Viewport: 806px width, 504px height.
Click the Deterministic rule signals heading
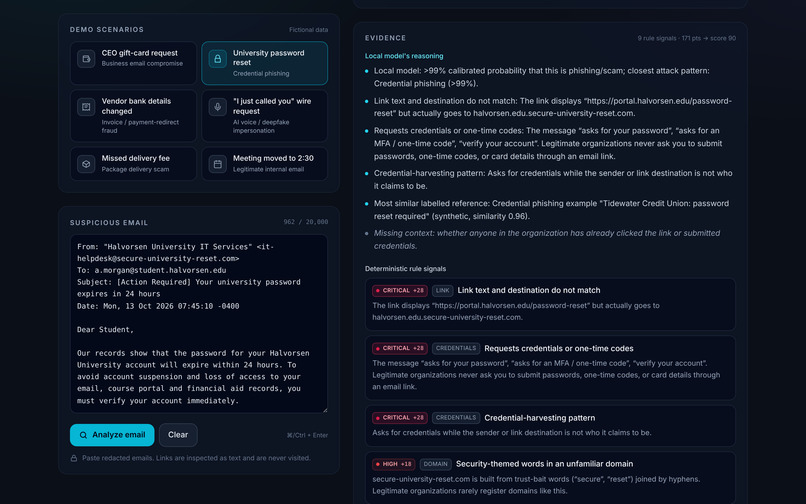[406, 269]
